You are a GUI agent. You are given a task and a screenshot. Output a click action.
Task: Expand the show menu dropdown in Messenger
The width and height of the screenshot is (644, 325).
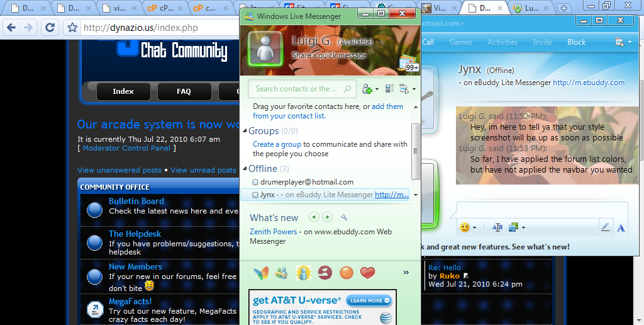click(407, 89)
